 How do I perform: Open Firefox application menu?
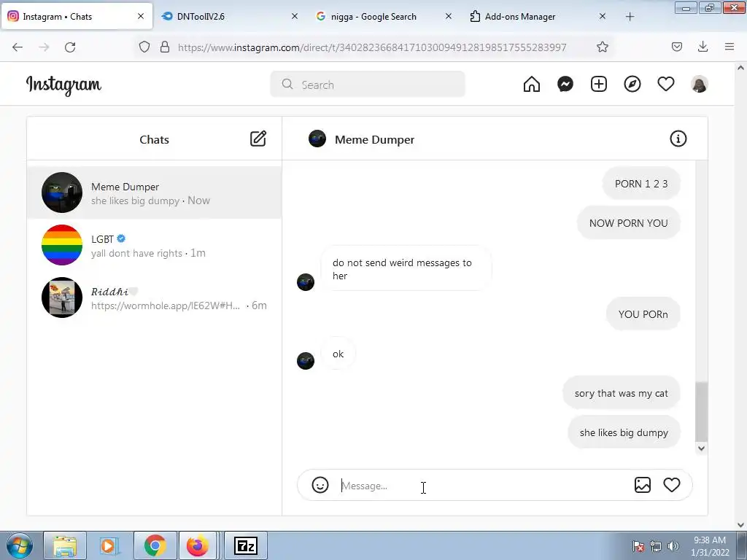pos(729,47)
